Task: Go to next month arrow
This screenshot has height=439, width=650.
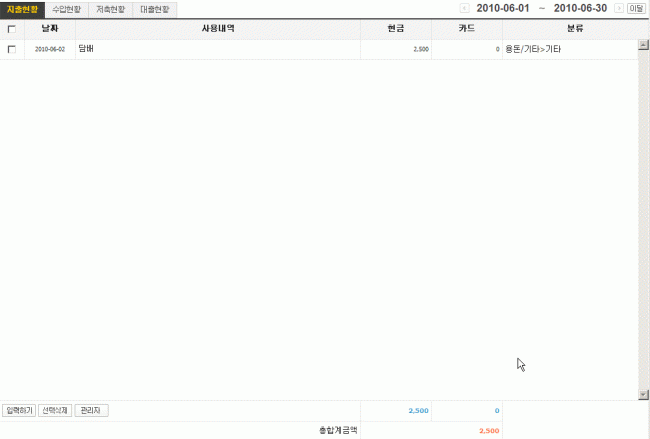Action: point(618,8)
